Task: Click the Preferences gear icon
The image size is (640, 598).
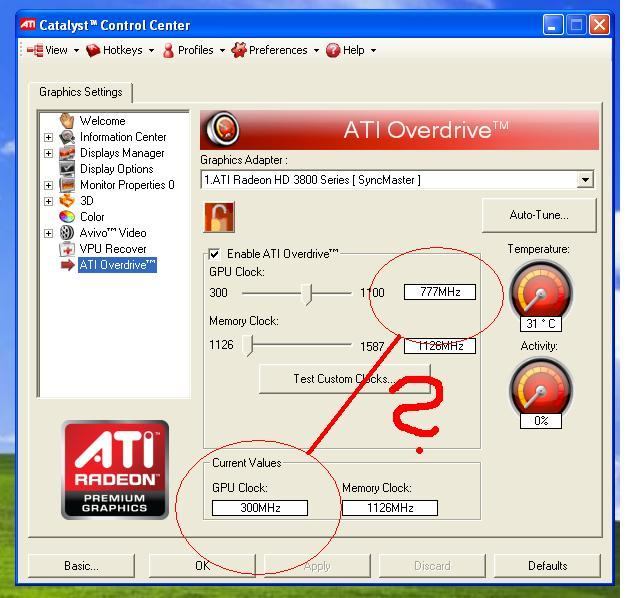Action: tap(239, 50)
